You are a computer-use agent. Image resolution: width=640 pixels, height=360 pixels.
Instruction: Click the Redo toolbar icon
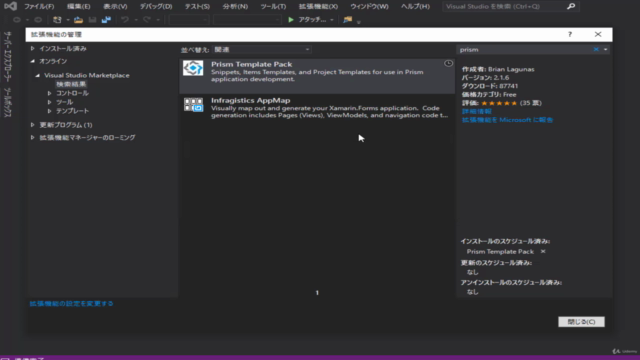[x=147, y=20]
